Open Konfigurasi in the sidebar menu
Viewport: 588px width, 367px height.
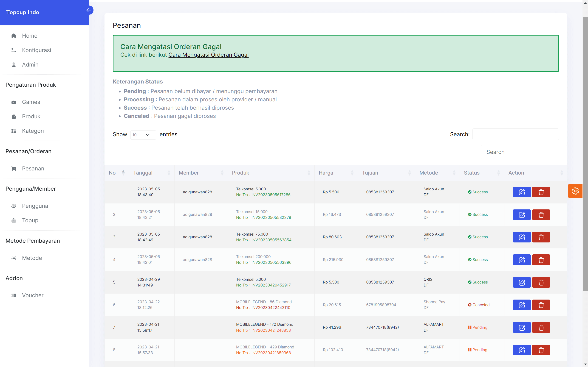click(x=37, y=50)
